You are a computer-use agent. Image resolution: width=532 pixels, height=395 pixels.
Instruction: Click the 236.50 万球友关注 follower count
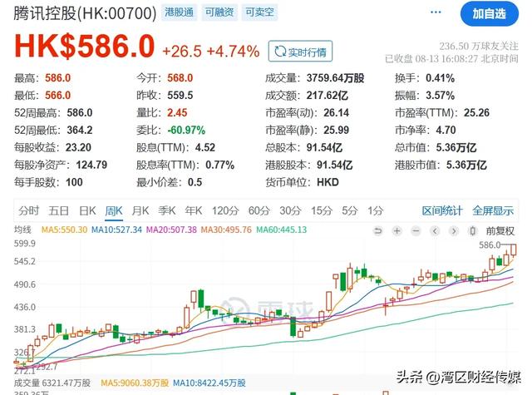coord(479,46)
